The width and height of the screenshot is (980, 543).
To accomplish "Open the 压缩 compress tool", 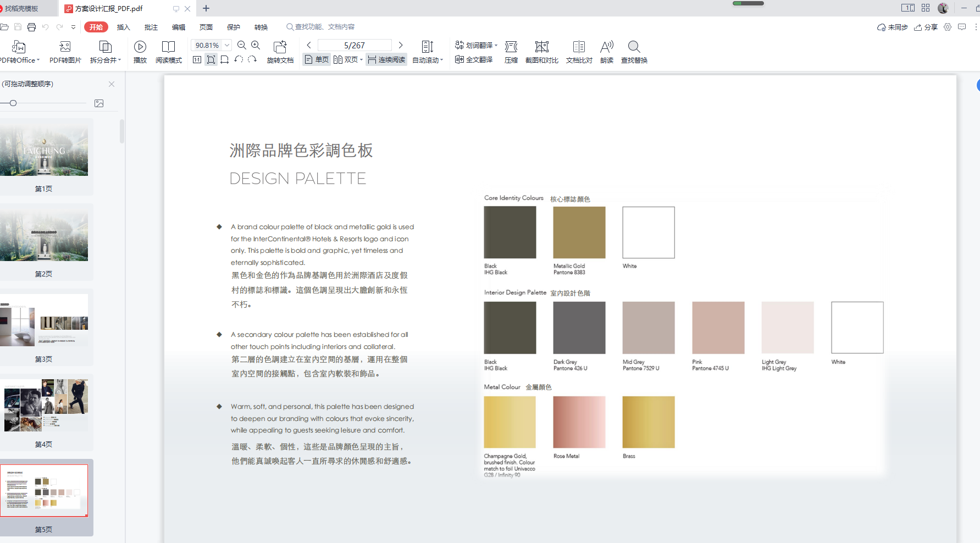I will click(x=511, y=52).
